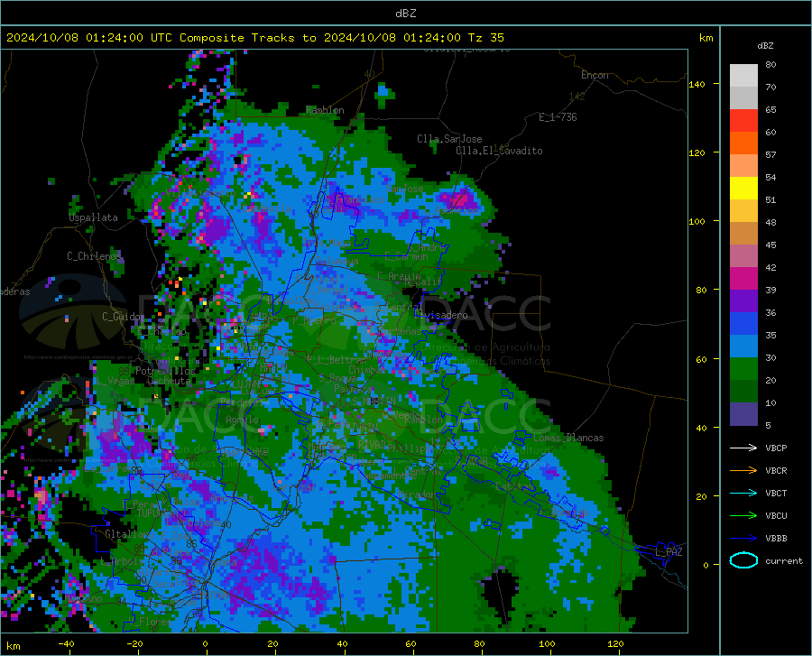This screenshot has height=656, width=812.
Task: Click the E_1-736 label
Action: 558,117
